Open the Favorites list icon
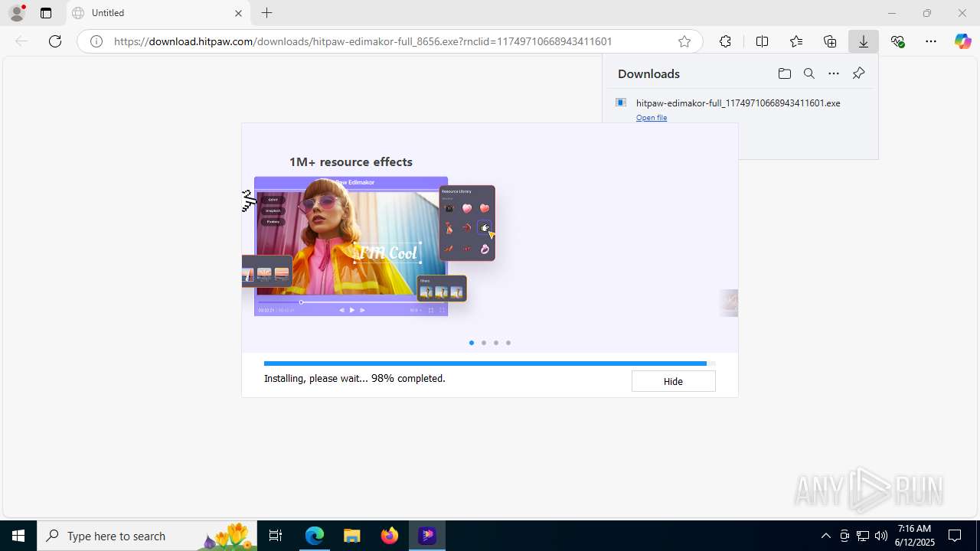Image resolution: width=980 pixels, height=551 pixels. [x=796, y=41]
